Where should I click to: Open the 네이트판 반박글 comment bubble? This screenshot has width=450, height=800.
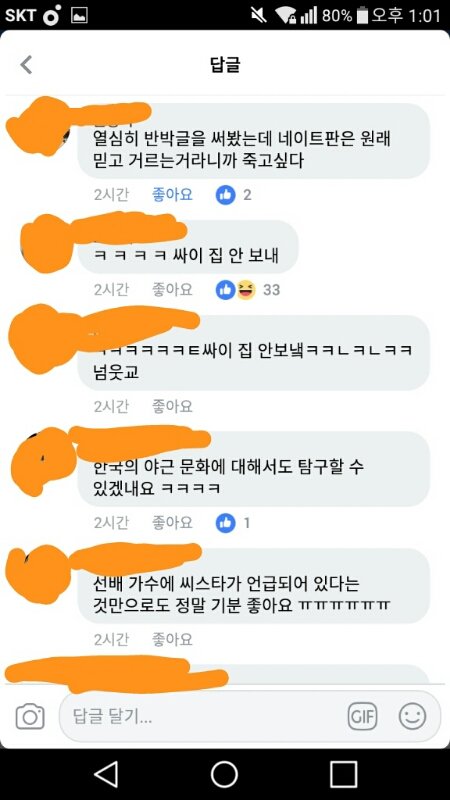[254, 141]
